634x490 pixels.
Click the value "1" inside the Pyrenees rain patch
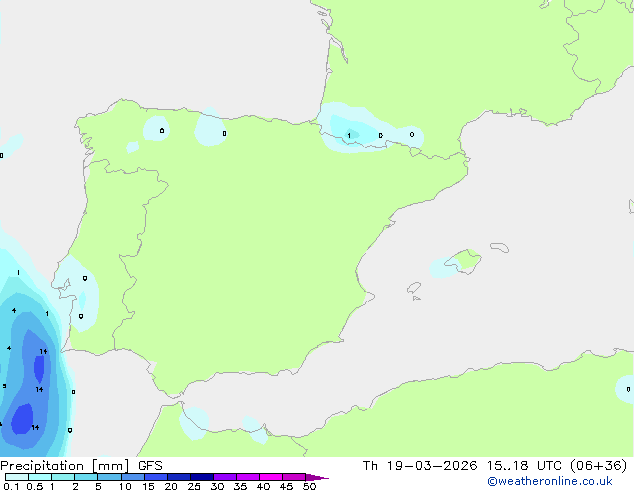click(x=349, y=135)
